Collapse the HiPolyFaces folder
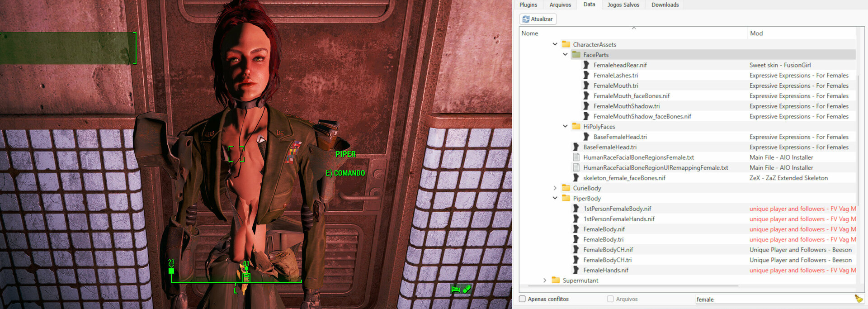This screenshot has width=868, height=309. [x=565, y=127]
